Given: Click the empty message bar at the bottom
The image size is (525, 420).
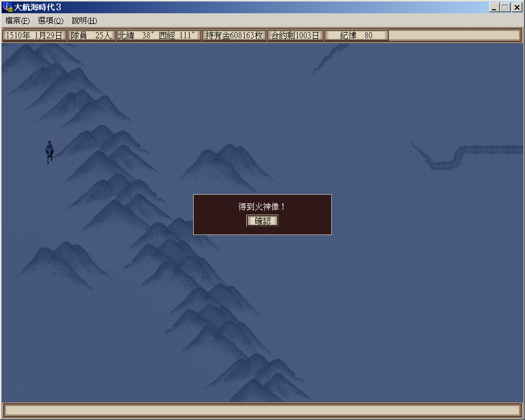Looking at the screenshot, I should (x=262, y=410).
